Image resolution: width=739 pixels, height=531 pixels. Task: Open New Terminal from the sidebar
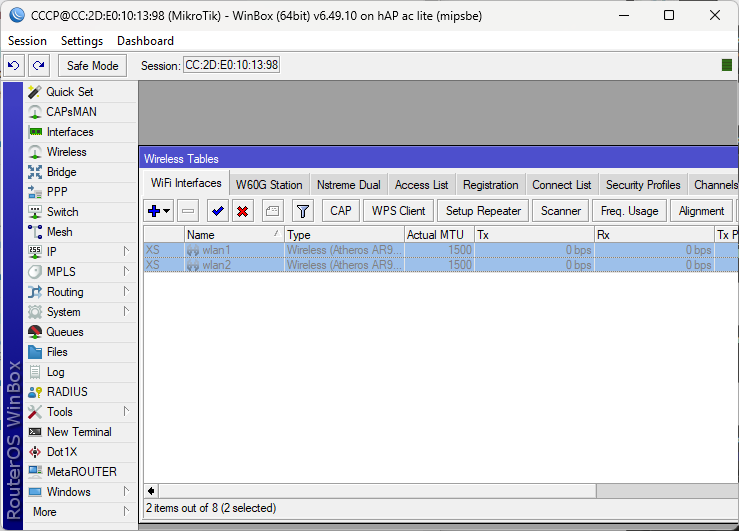coord(81,432)
